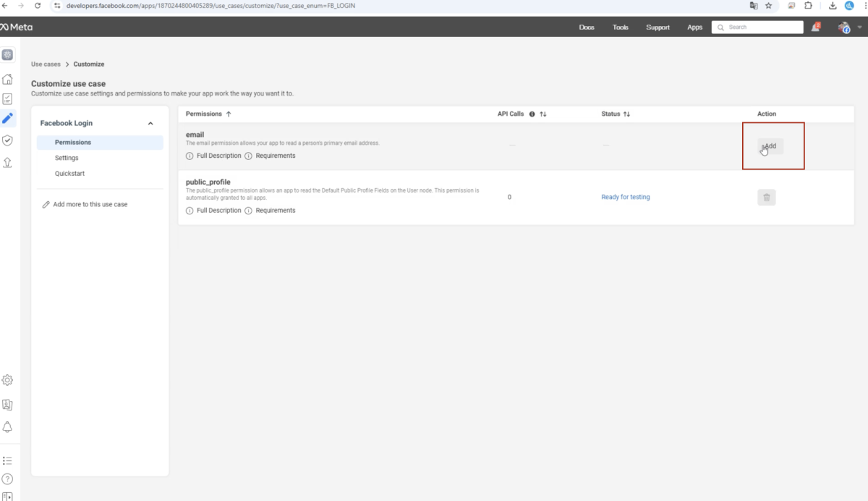The height and width of the screenshot is (501, 868).
Task: Click the app gear icon atop sidebar
Action: 7,55
